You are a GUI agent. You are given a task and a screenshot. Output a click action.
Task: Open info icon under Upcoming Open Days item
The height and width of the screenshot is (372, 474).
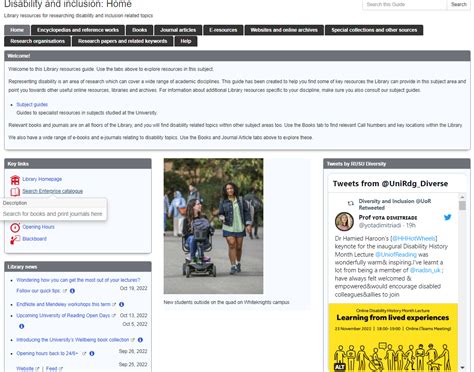tap(22, 326)
